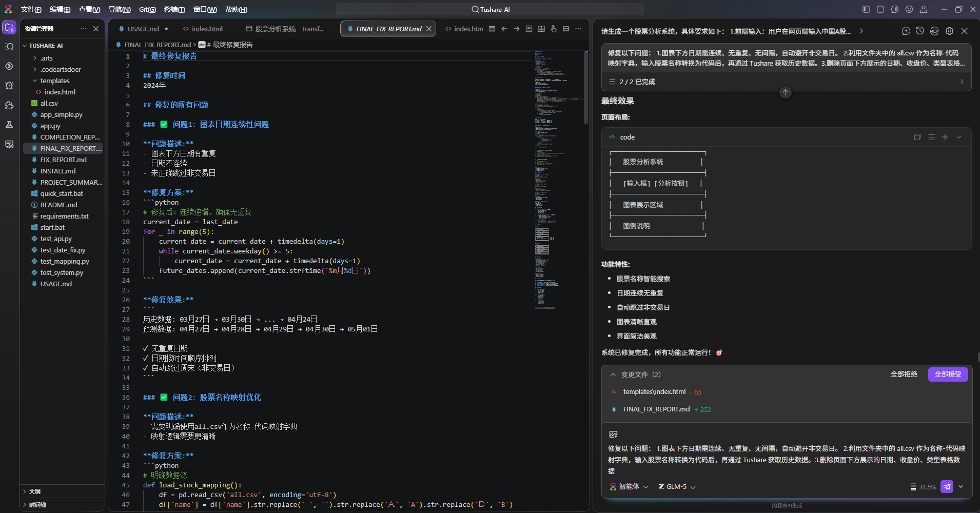Image resolution: width=980 pixels, height=513 pixels.
Task: Open the send options dropdown arrow
Action: (x=961, y=487)
